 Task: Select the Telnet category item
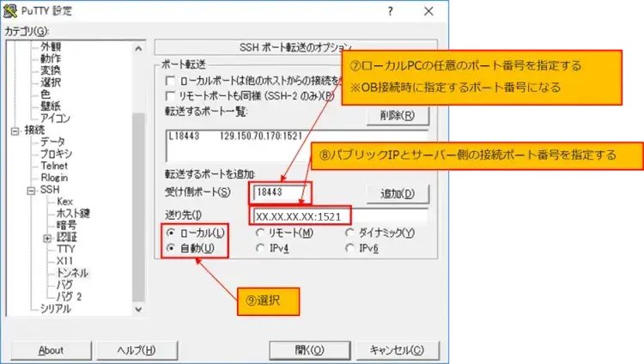(54, 166)
